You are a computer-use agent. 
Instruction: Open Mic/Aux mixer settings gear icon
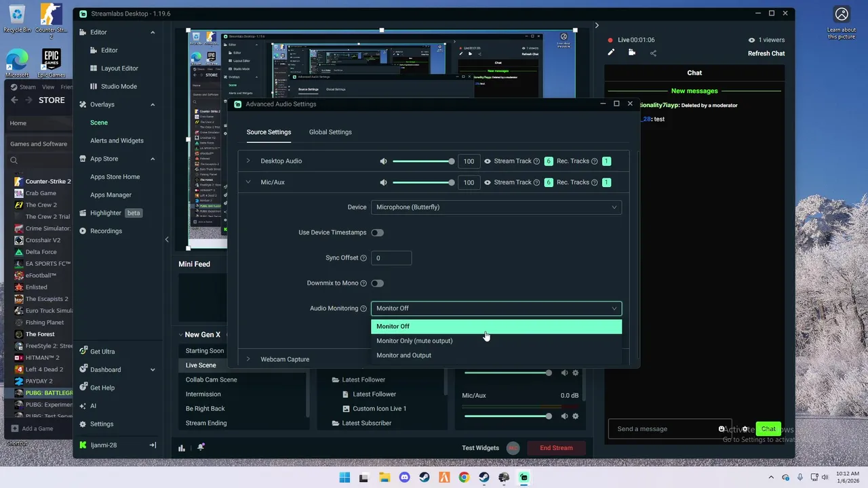click(576, 416)
